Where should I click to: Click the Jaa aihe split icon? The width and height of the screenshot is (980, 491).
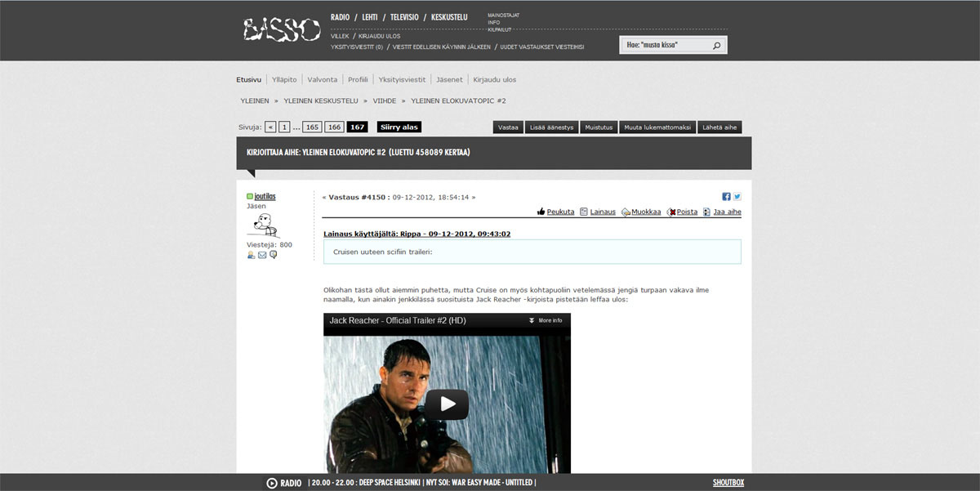pyautogui.click(x=706, y=212)
